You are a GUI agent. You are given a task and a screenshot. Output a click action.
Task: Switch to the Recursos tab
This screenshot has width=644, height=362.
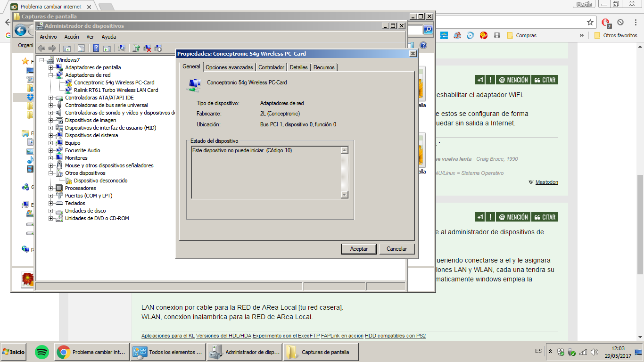coord(324,67)
